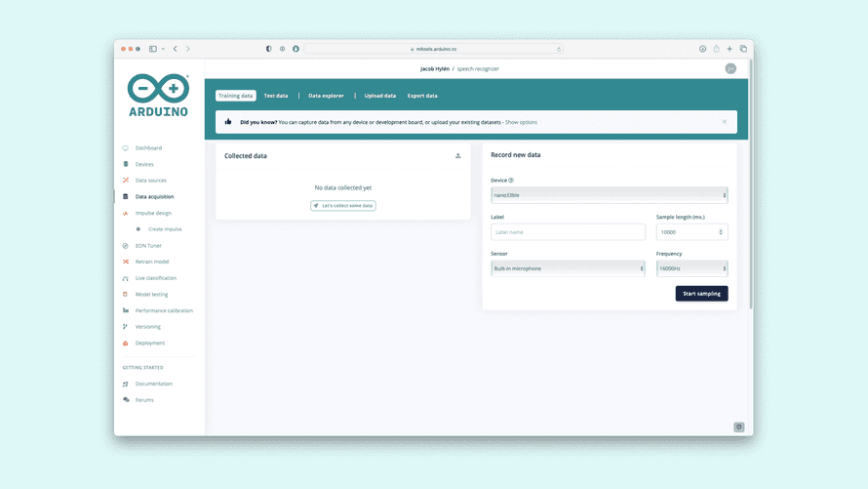Dismiss the Did you know banner

pyautogui.click(x=724, y=122)
